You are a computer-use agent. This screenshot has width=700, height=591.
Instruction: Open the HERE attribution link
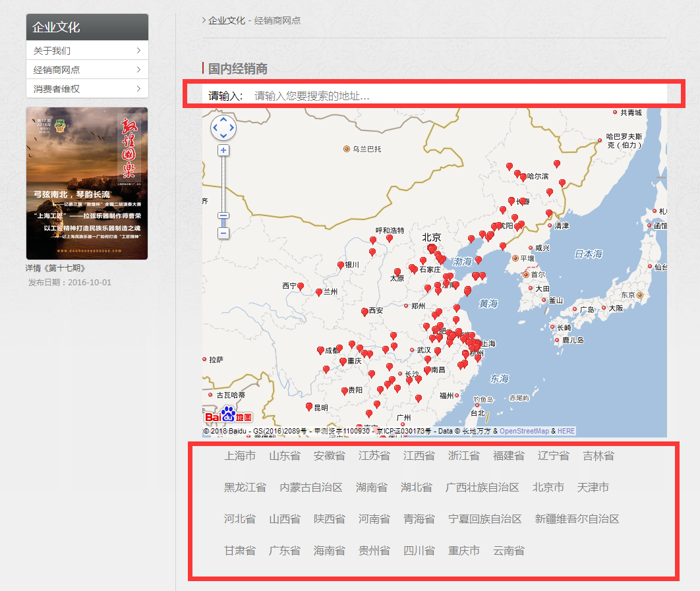click(566, 431)
